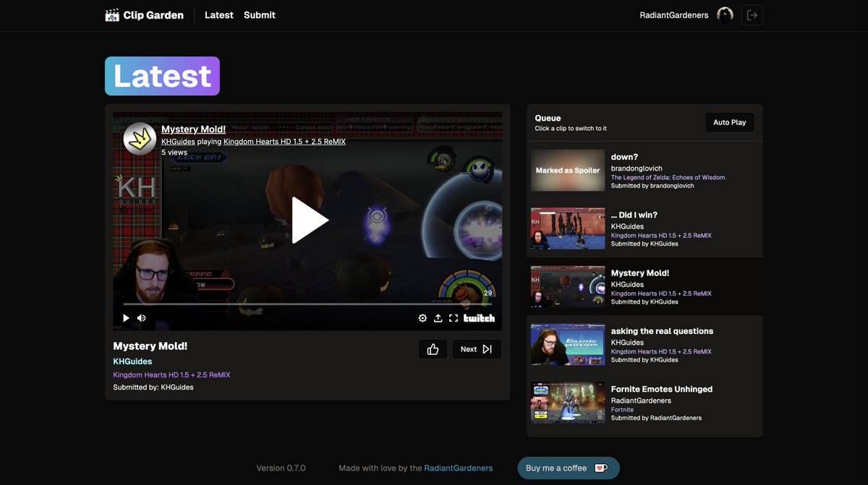Open the RadiantGardeners footer link
The height and width of the screenshot is (485, 868).
[459, 468]
